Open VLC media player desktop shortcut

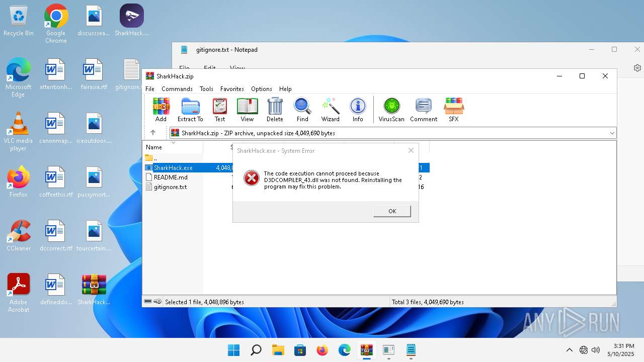point(19,131)
